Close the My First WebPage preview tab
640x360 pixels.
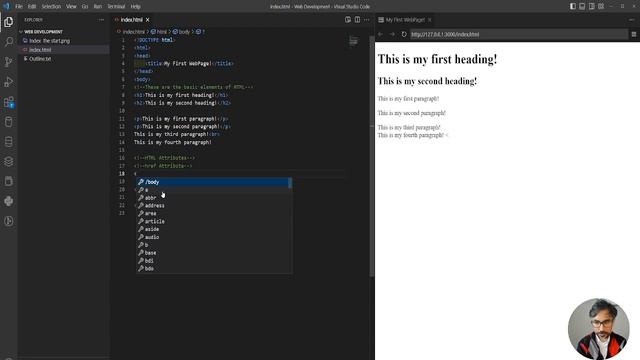tap(430, 20)
